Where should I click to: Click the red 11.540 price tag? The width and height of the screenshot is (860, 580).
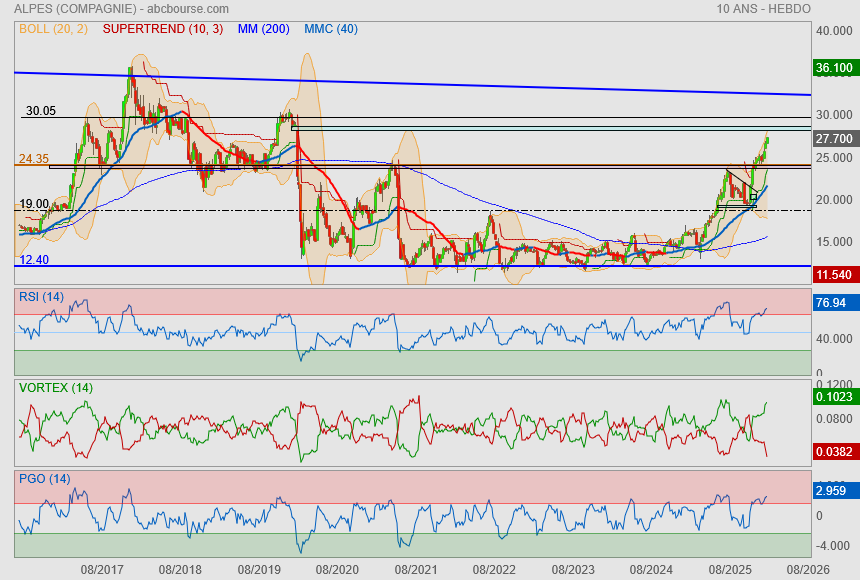[x=834, y=274]
